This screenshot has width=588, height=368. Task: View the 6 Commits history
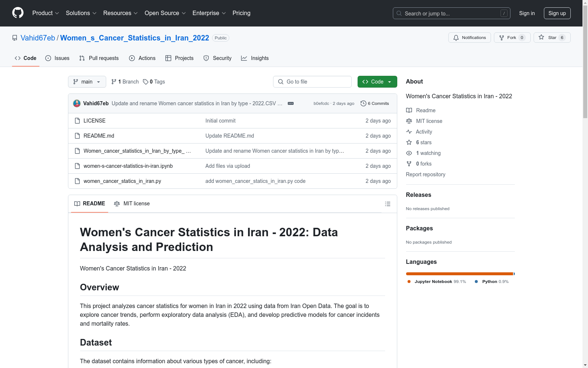375,103
